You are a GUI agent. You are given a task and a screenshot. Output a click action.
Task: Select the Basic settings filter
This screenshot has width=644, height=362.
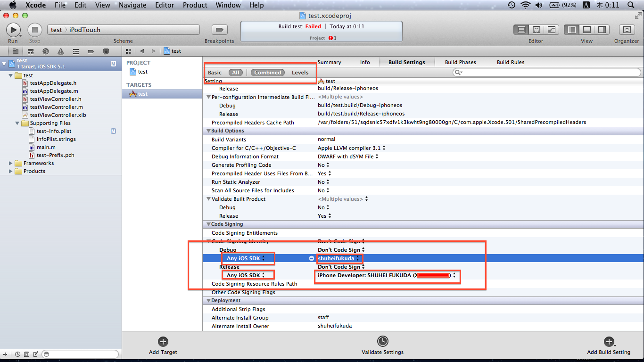[x=215, y=73]
